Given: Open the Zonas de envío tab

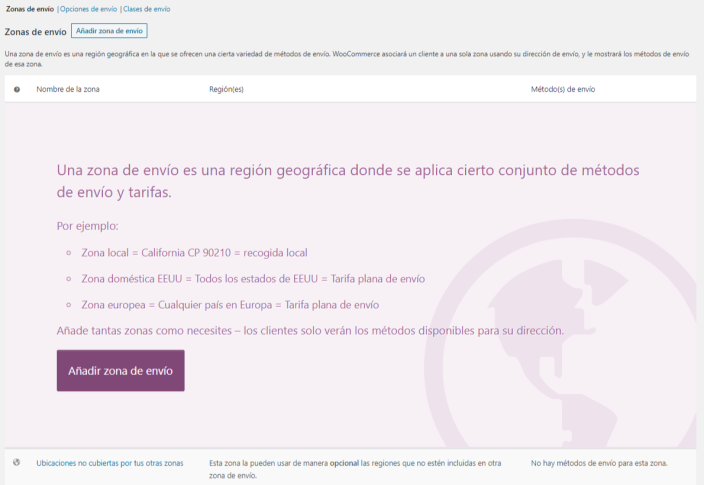Looking at the screenshot, I should pyautogui.click(x=30, y=9).
